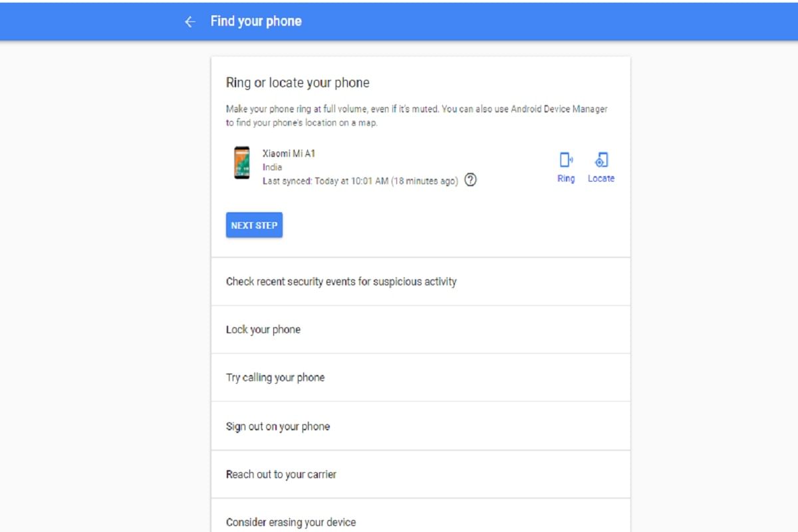The width and height of the screenshot is (798, 532).
Task: Click the back arrow in the blue header
Action: coord(189,21)
